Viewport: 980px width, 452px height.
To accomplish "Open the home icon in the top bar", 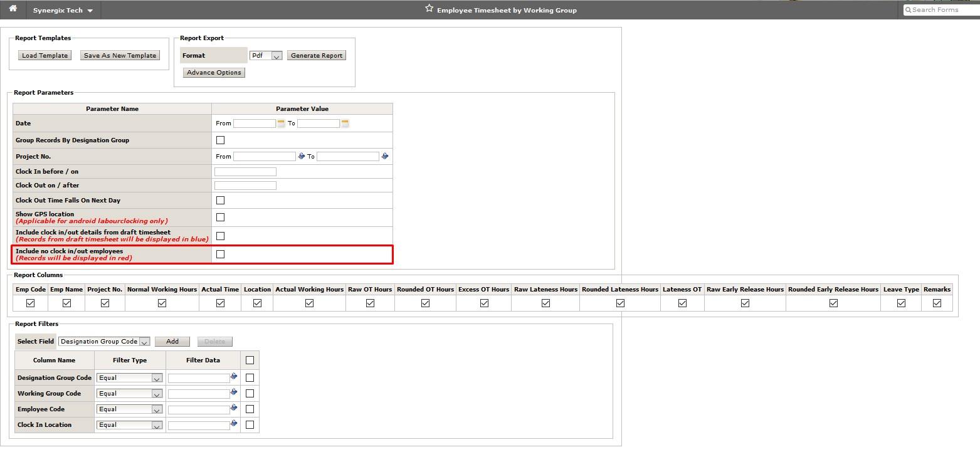I will point(12,9).
